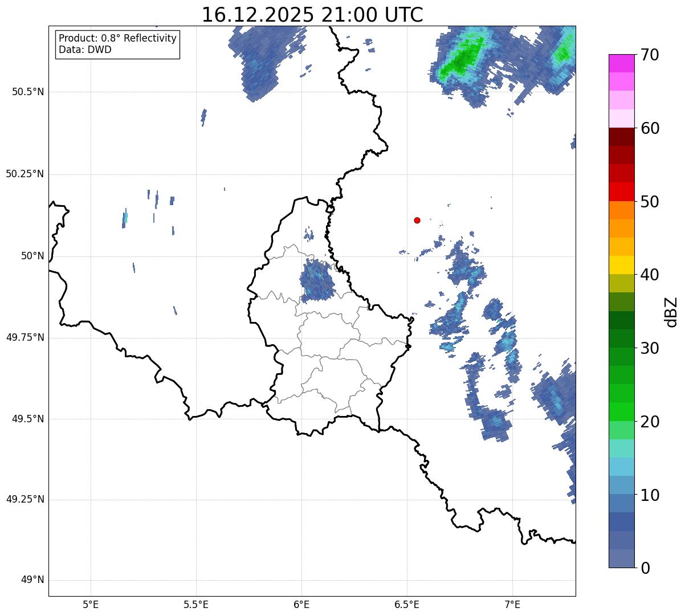Click the colorbar tick value 20
The height and width of the screenshot is (616, 685).
650,422
